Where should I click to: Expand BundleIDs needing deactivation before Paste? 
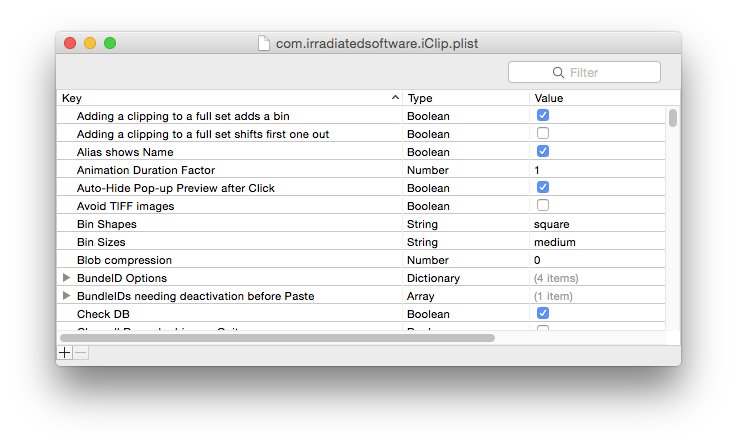tap(66, 296)
